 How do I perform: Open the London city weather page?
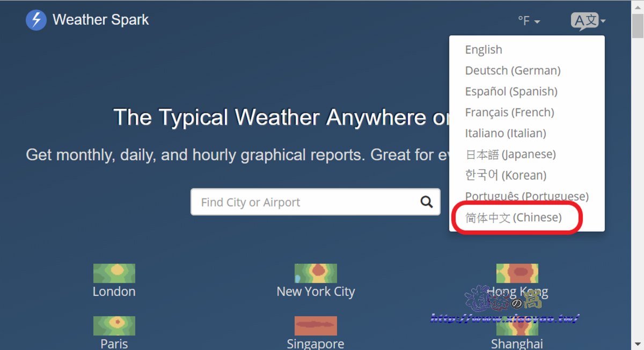[114, 291]
